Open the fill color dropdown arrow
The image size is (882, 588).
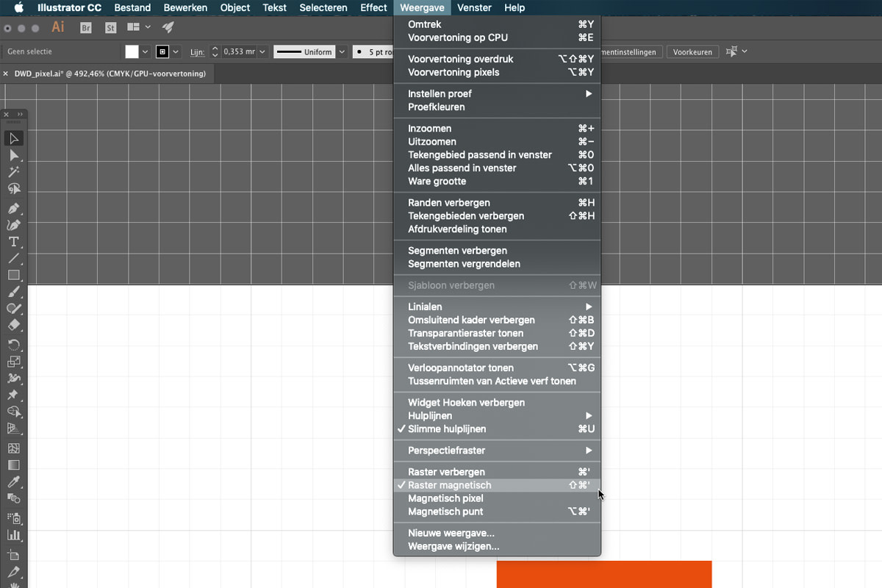pos(145,52)
